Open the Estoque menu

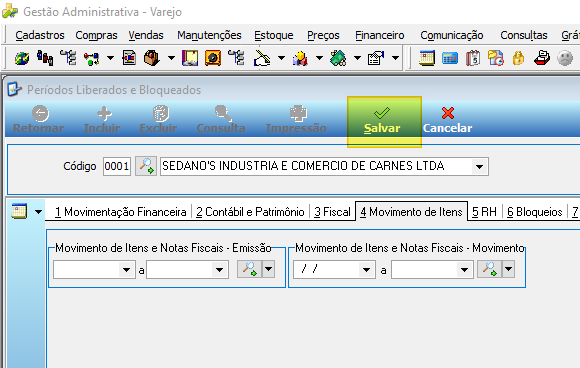tap(274, 35)
